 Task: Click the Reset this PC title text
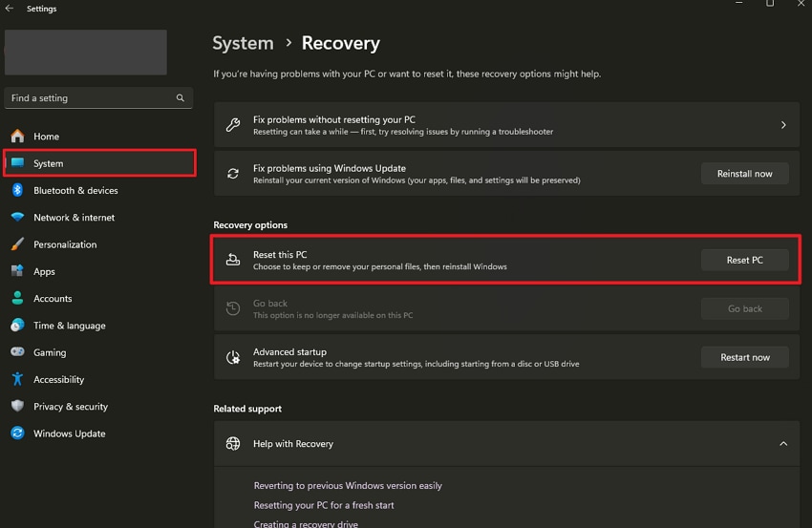click(x=280, y=255)
